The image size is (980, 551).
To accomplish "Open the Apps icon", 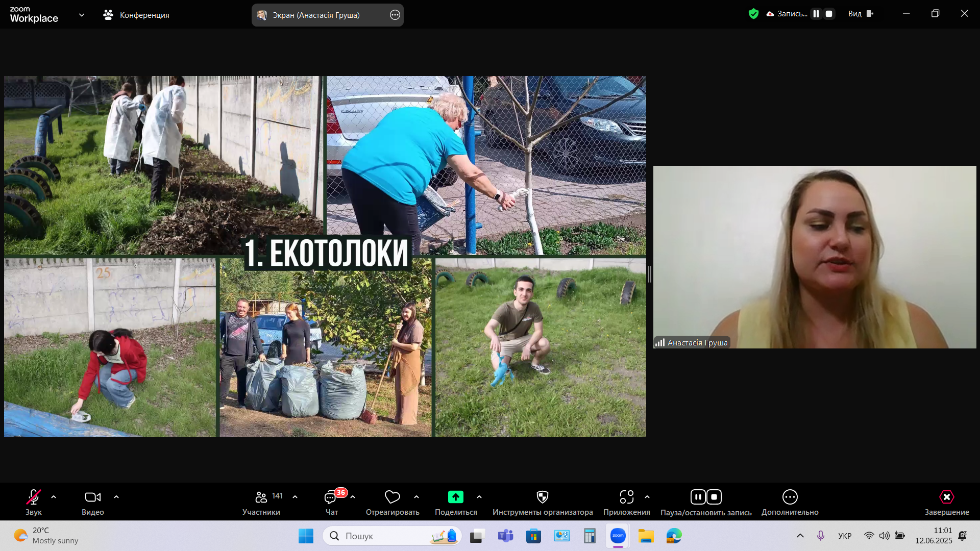I will (x=626, y=497).
